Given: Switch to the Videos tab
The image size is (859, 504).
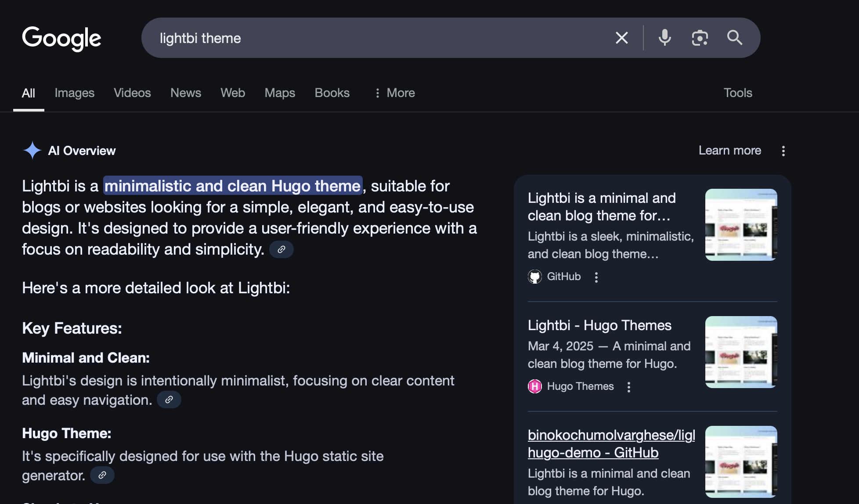Looking at the screenshot, I should click(x=132, y=93).
